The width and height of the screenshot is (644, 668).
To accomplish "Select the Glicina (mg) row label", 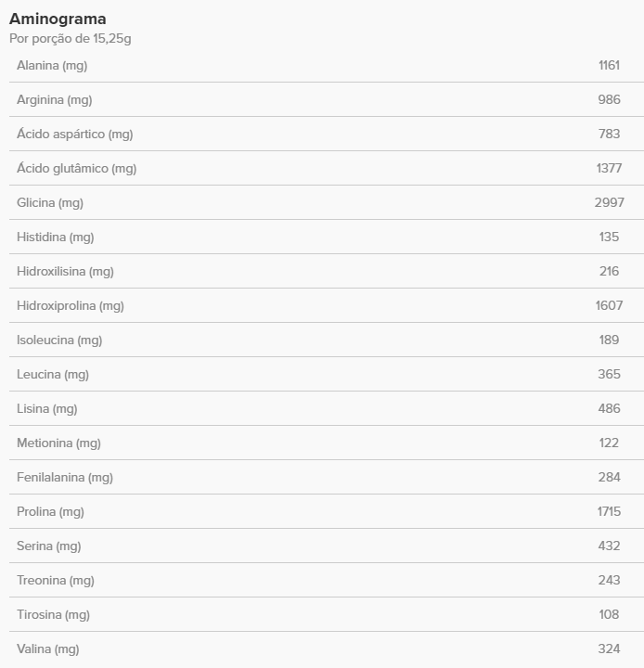I will click(x=49, y=202).
